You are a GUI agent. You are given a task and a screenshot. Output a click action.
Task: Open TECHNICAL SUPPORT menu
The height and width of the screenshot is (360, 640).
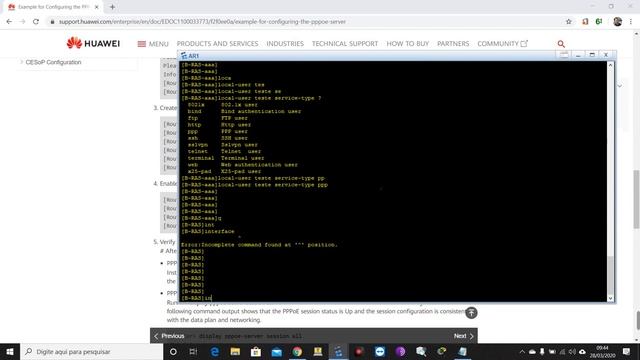click(x=345, y=44)
